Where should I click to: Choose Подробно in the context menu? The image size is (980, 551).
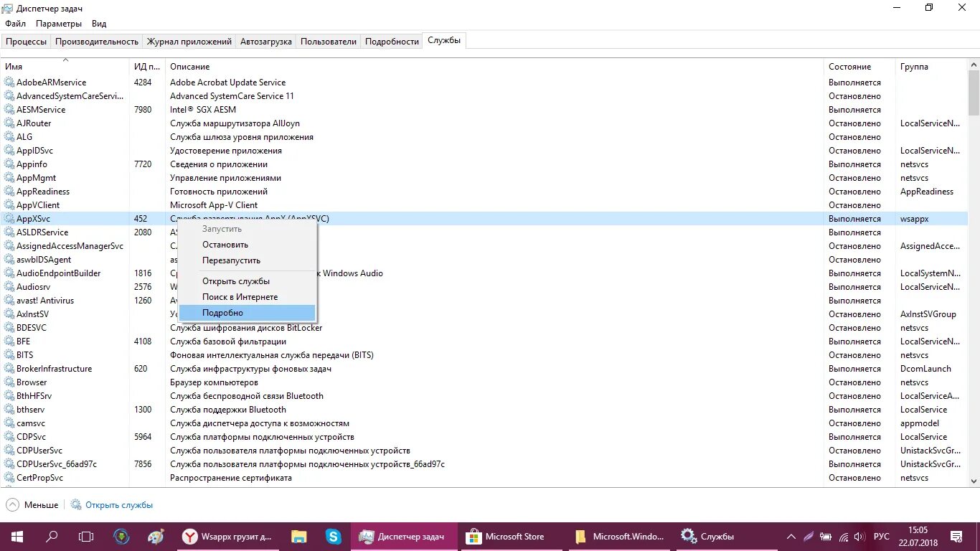coord(247,313)
